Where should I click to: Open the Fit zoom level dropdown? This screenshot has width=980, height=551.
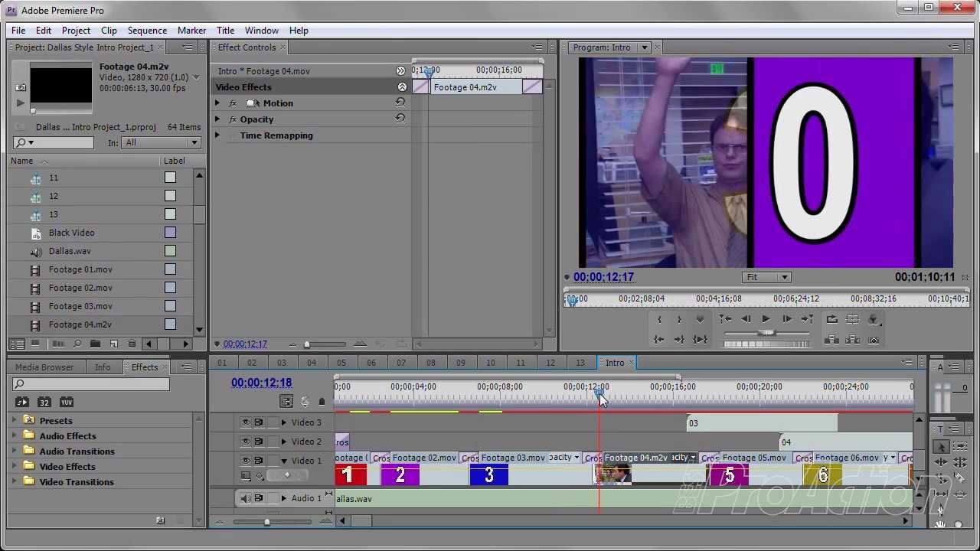click(767, 277)
